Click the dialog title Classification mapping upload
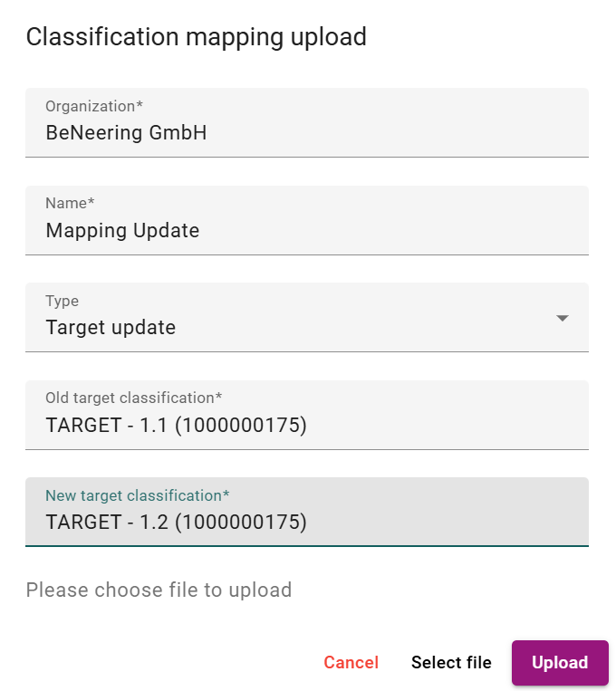This screenshot has width=616, height=691. click(196, 37)
